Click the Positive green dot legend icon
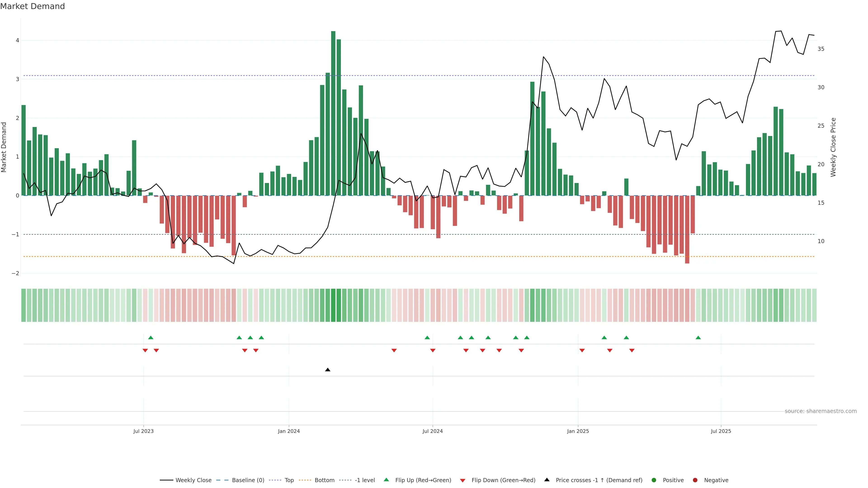868x488 pixels. 654,480
